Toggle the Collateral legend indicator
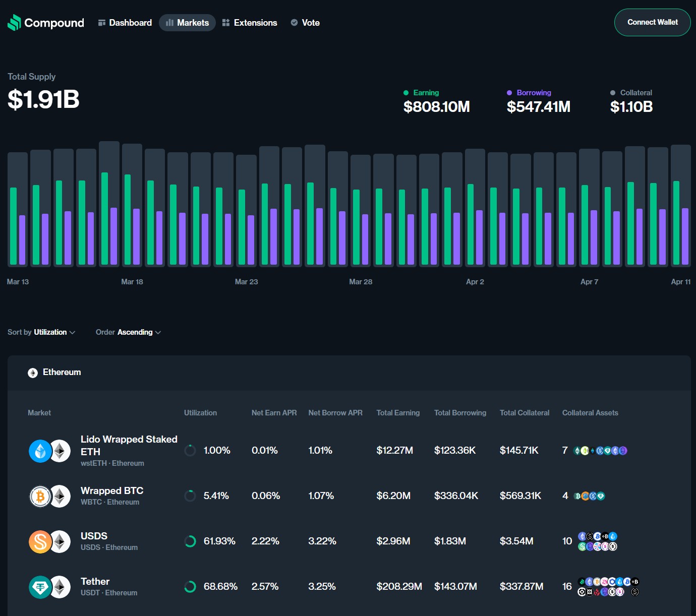This screenshot has height=616, width=696. pos(613,93)
